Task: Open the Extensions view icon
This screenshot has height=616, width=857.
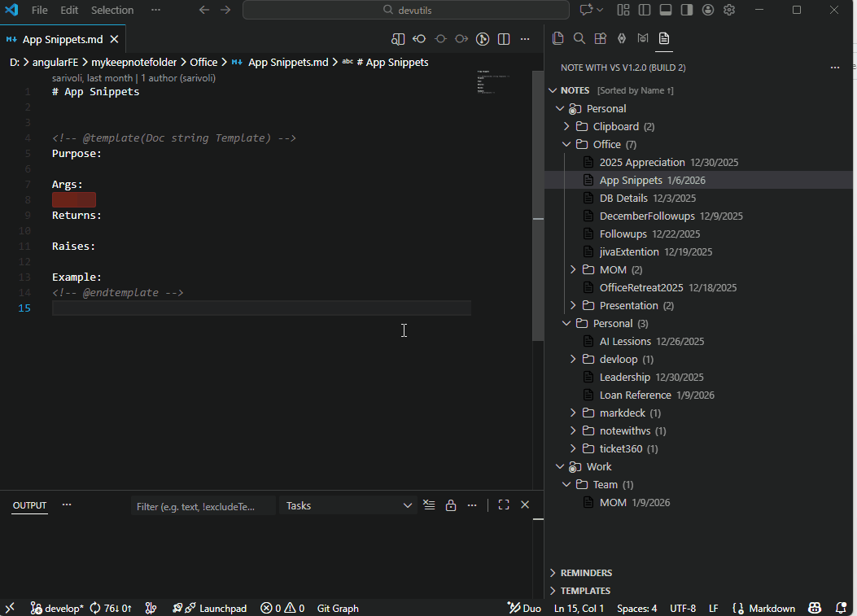Action: click(x=600, y=38)
